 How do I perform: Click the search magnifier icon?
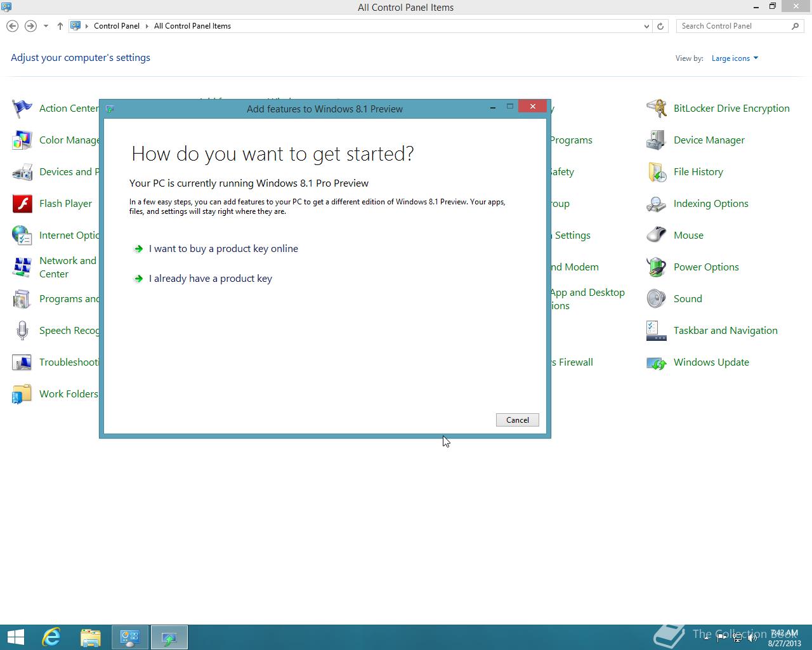pos(796,26)
